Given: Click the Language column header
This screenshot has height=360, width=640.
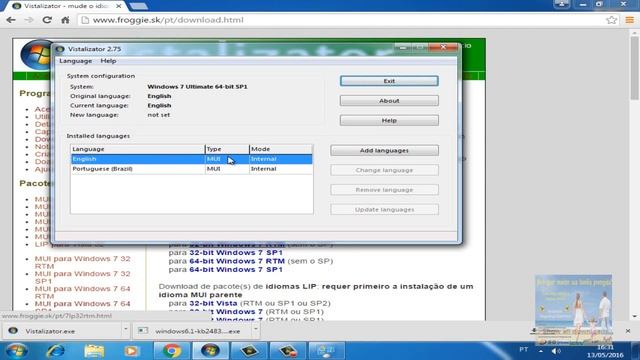Looking at the screenshot, I should 137,149.
